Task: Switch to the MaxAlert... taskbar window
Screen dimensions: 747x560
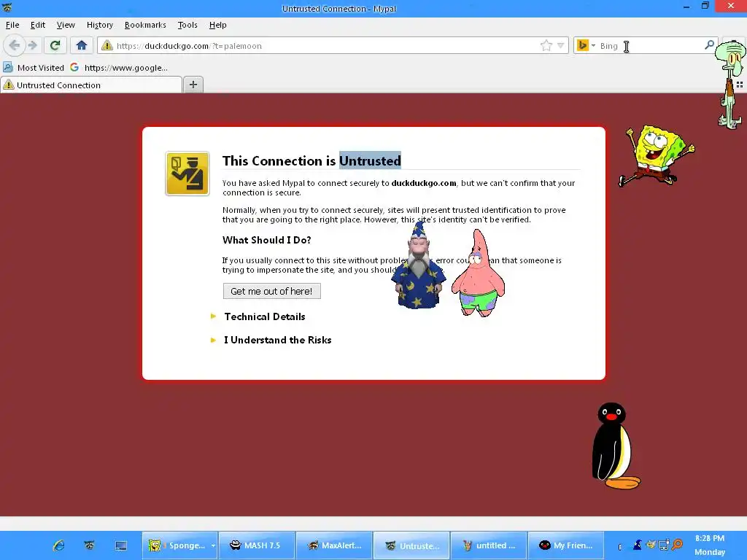Action: [x=334, y=545]
